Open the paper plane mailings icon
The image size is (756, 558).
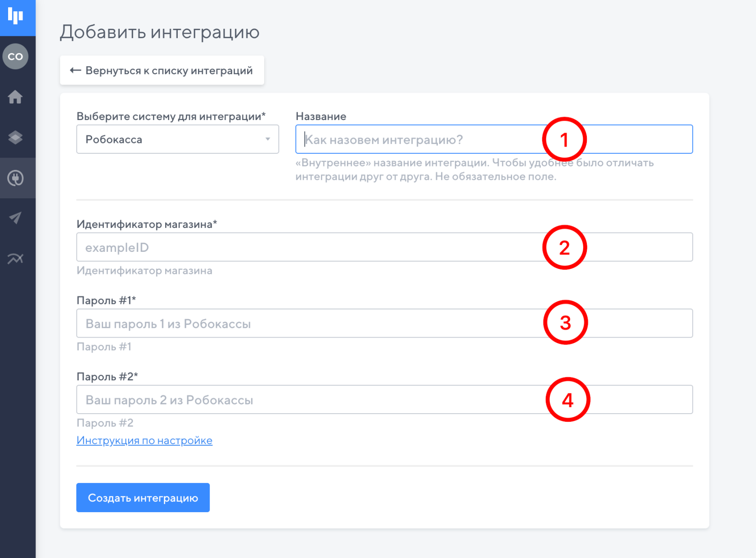(x=15, y=218)
